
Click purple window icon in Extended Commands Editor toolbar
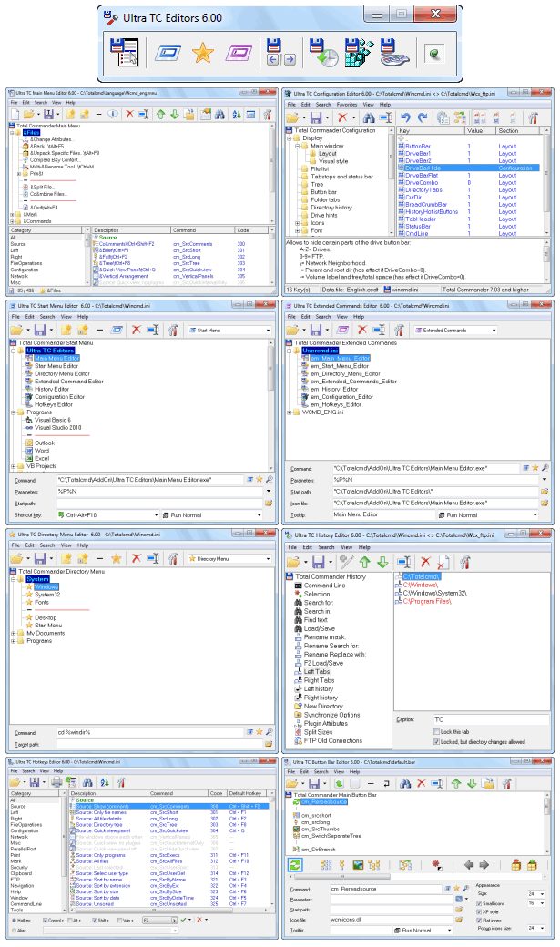point(343,330)
